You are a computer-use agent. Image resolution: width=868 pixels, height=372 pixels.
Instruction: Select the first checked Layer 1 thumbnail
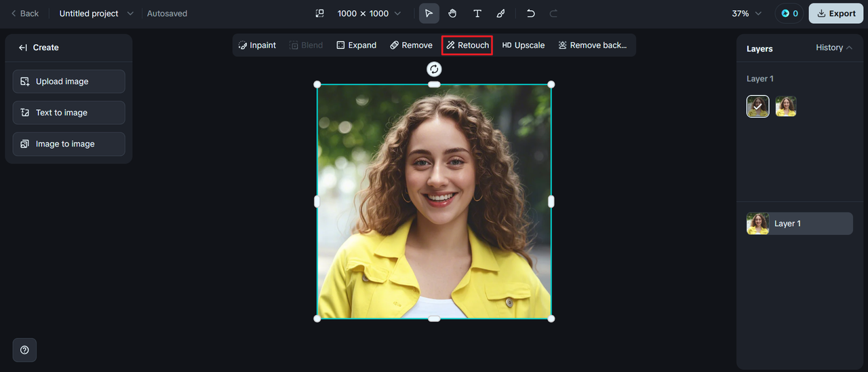click(758, 107)
